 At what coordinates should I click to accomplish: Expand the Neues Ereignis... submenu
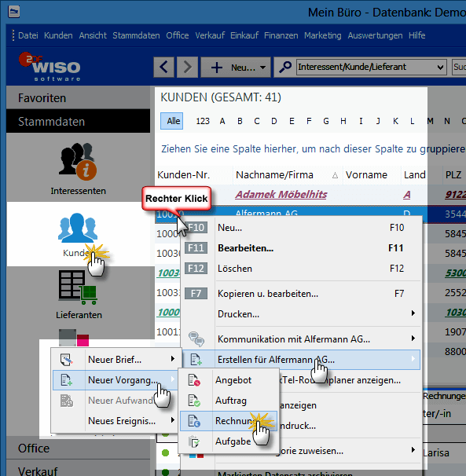pos(173,420)
